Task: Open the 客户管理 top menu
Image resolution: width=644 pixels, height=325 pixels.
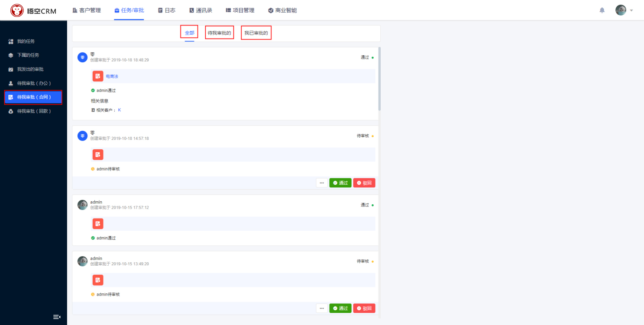Action: point(87,10)
